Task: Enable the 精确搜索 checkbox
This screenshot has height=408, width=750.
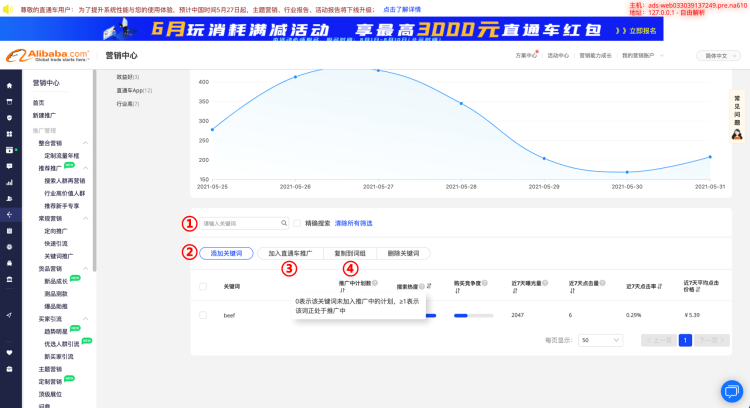Action: [297, 224]
